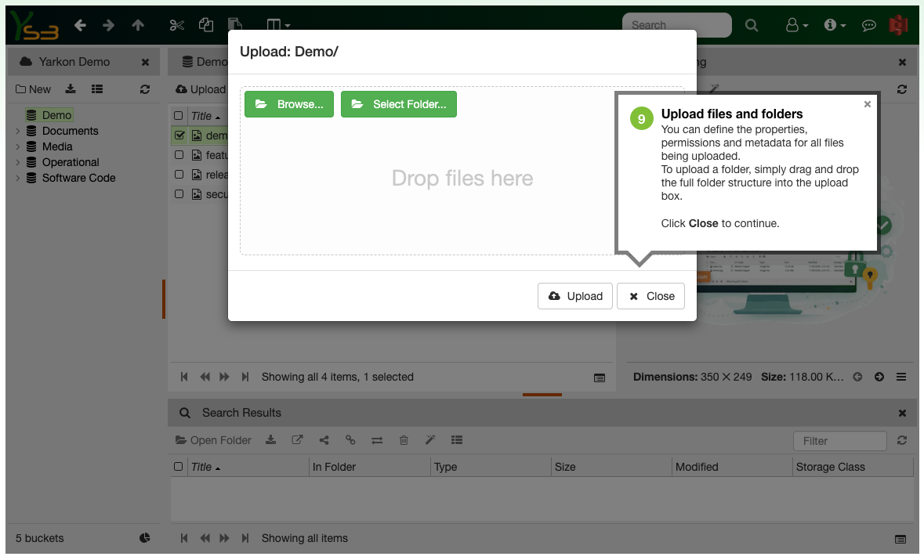Click the Share icon in Search Results toolbar
The width and height of the screenshot is (924, 560).
coord(324,439)
